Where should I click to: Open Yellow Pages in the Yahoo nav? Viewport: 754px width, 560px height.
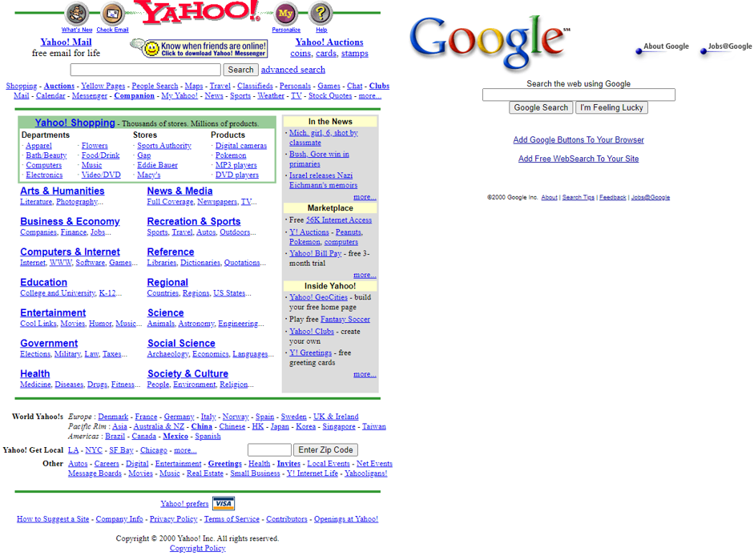click(x=103, y=86)
